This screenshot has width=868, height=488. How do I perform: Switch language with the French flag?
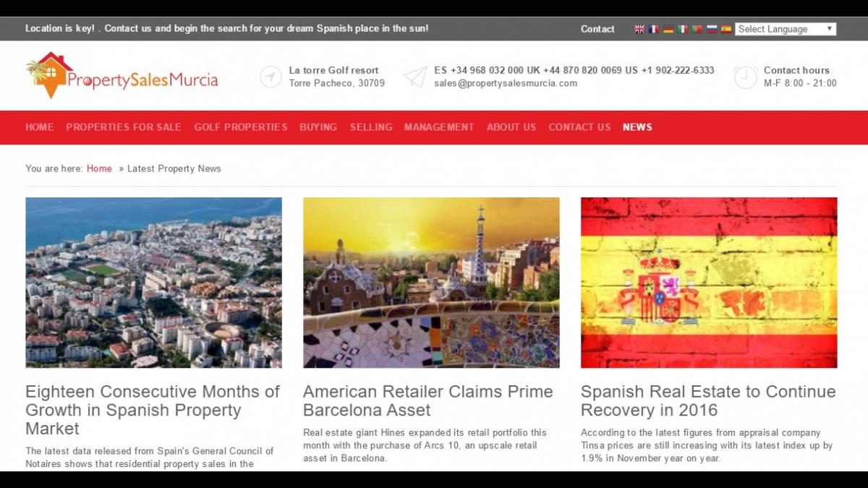[x=654, y=29]
